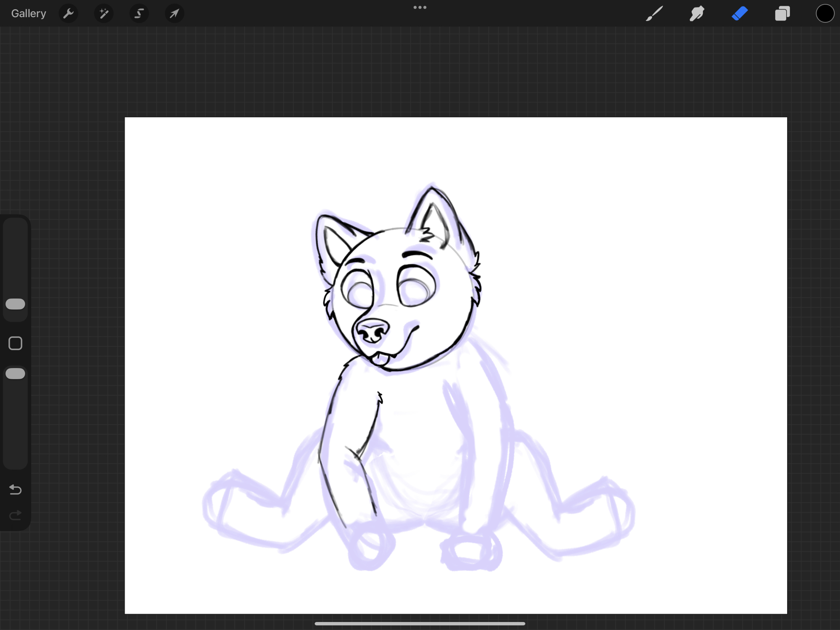Undo the last stroke
The image size is (840, 630).
coord(16,489)
